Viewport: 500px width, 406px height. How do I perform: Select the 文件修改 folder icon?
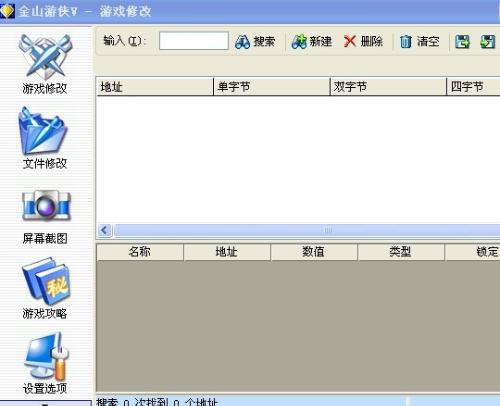[43, 132]
